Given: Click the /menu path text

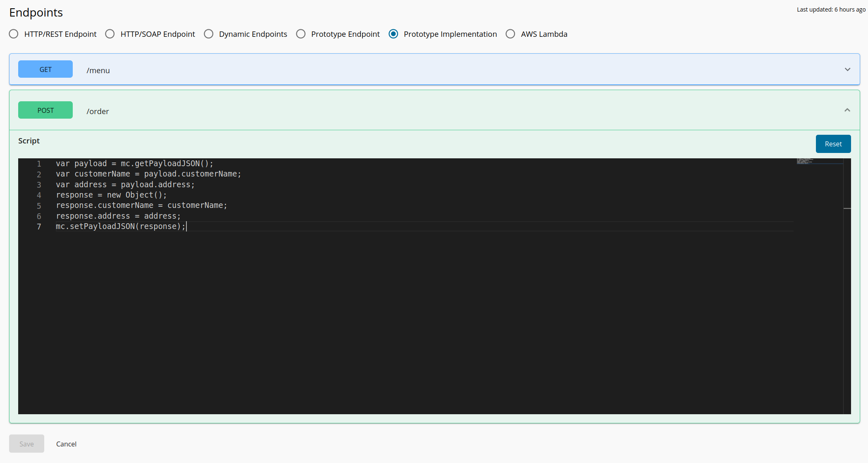Looking at the screenshot, I should tap(98, 70).
